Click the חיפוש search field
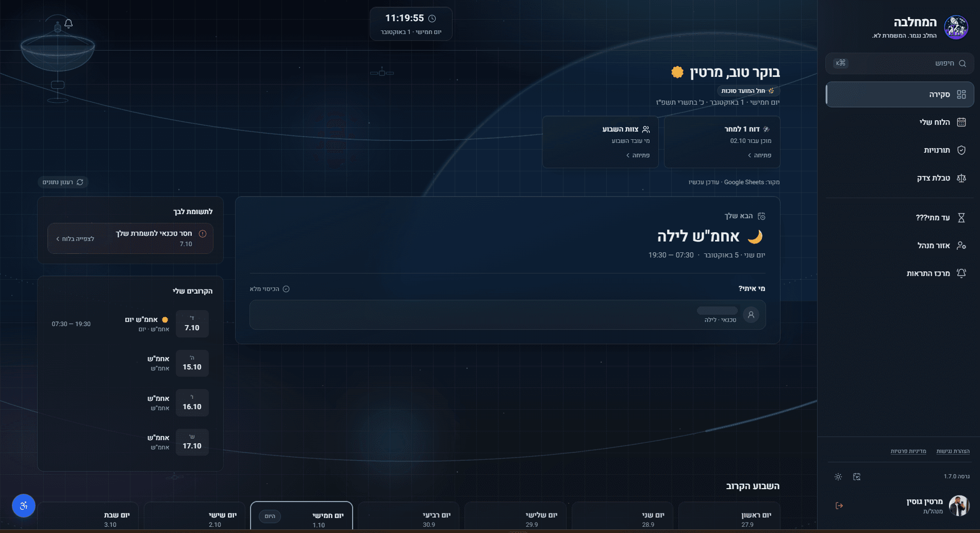 [x=900, y=63]
